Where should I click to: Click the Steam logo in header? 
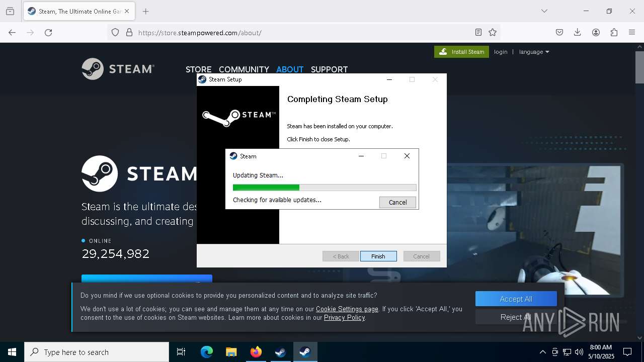coord(118,69)
